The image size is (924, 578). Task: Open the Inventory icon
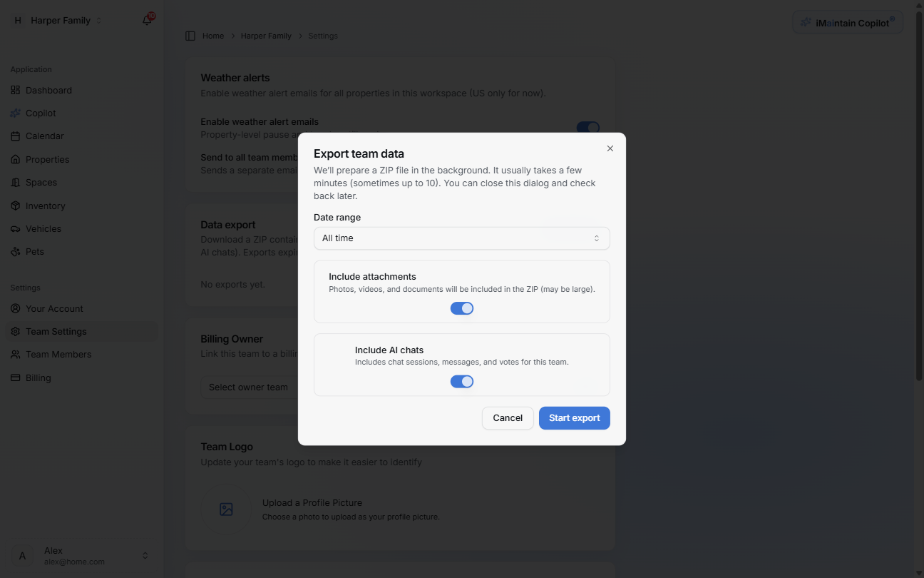point(15,206)
